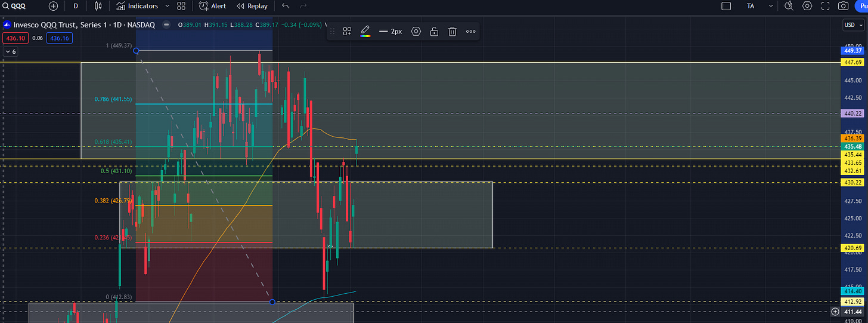Click the 0.786 (441.55) Fibonacci label

click(113, 99)
